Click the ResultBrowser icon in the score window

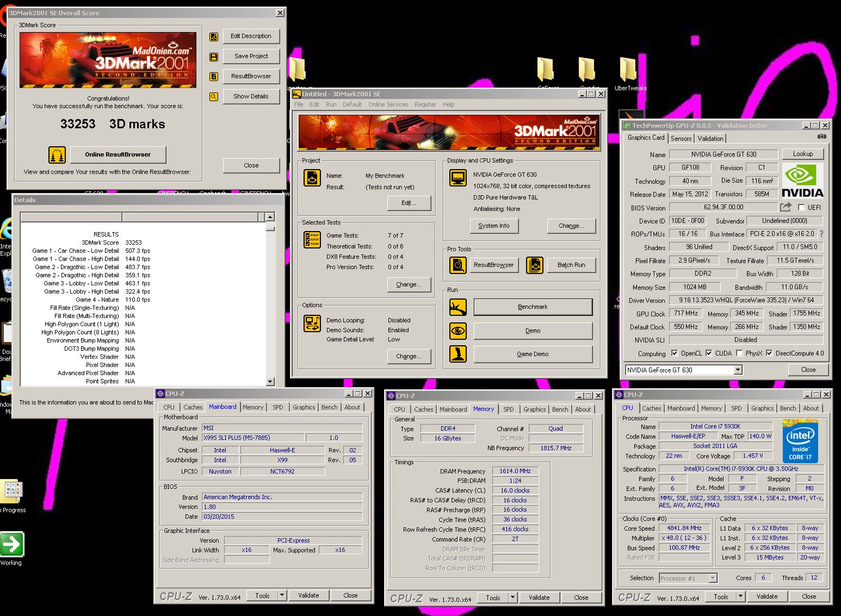[x=214, y=77]
